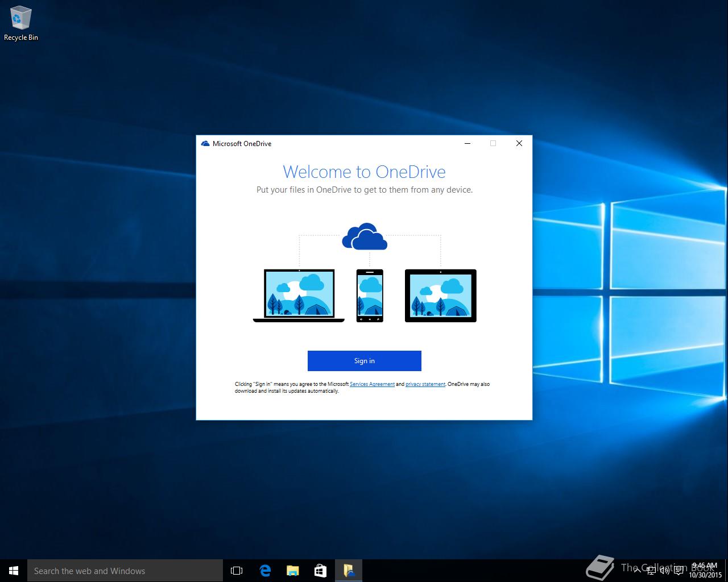Viewport: 728px width, 582px height.
Task: Open the privacy statement link
Action: coord(425,384)
